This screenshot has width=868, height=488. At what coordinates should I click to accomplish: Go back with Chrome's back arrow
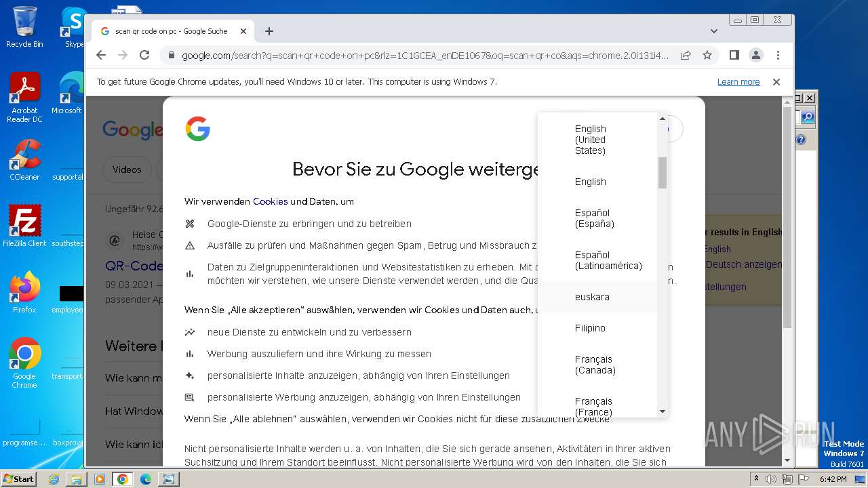(101, 55)
